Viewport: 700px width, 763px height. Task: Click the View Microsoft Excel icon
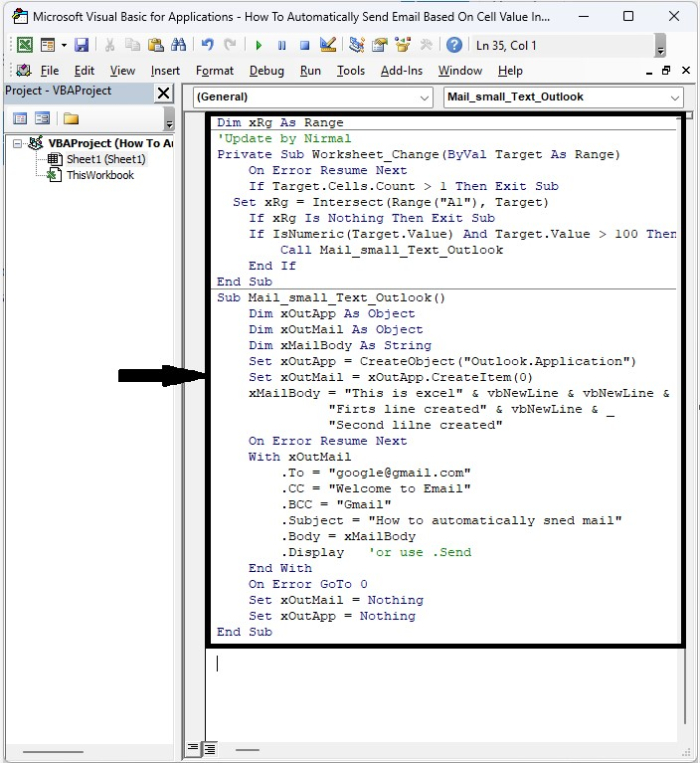point(23,45)
